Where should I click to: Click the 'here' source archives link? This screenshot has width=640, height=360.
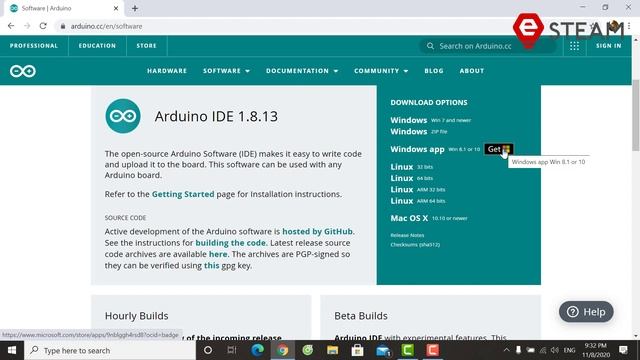tap(218, 254)
